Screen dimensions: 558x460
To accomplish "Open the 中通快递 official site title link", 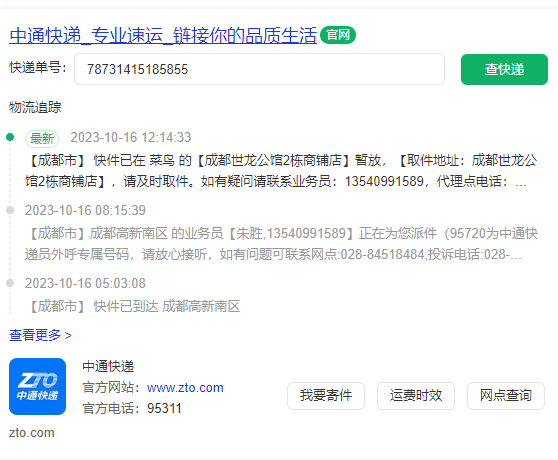I will tap(163, 35).
